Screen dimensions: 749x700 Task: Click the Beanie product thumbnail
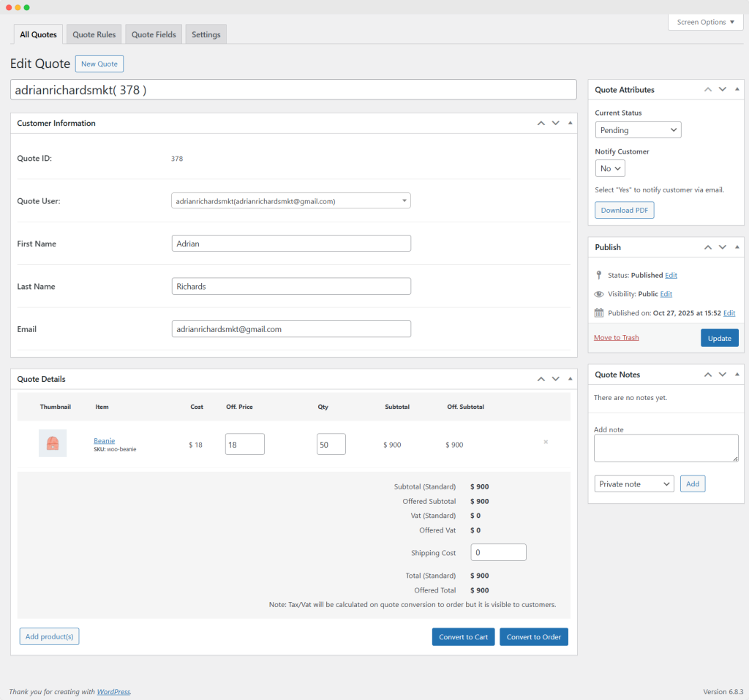click(x=53, y=443)
